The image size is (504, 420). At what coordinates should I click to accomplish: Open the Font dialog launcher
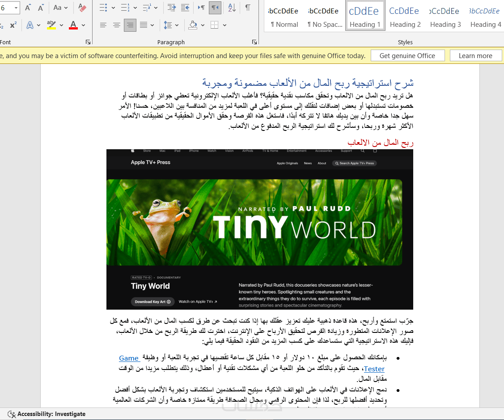click(x=88, y=42)
